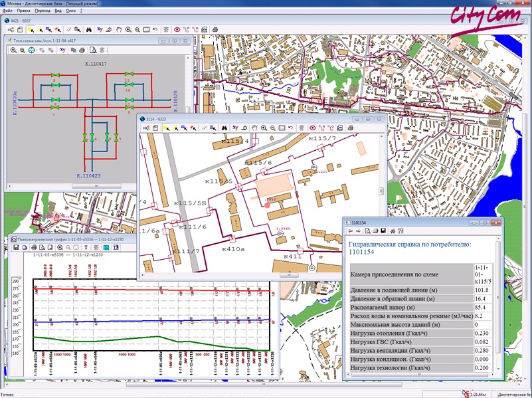This screenshot has height=398, width=532.
Task: Save the 1101154 hydraulic report
Action: [383, 231]
